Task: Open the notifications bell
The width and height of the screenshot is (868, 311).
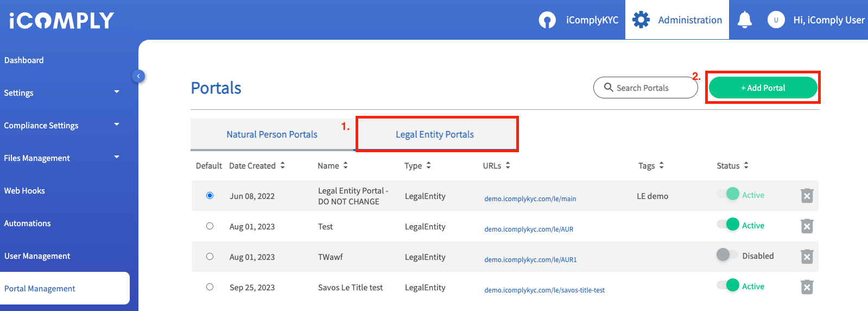Action: [x=745, y=20]
